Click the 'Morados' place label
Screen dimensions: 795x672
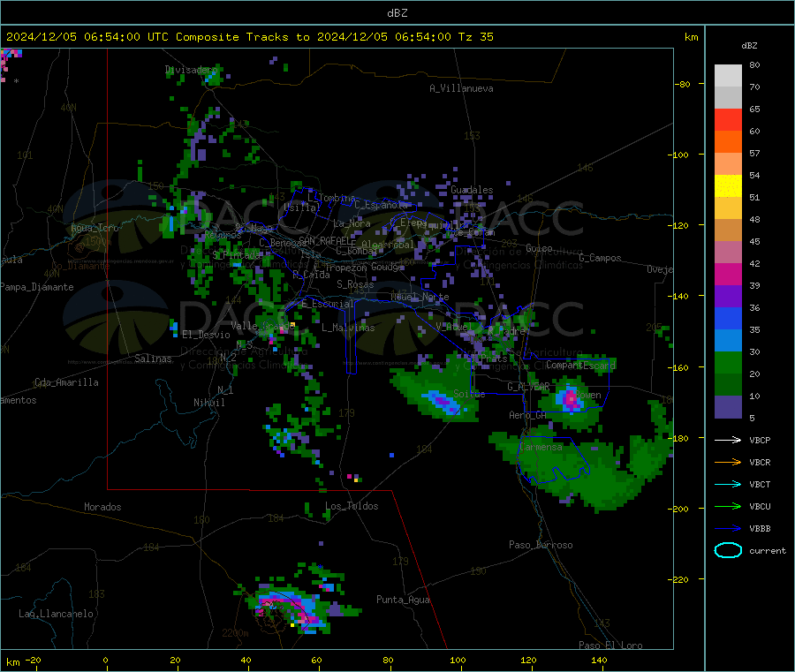102,507
